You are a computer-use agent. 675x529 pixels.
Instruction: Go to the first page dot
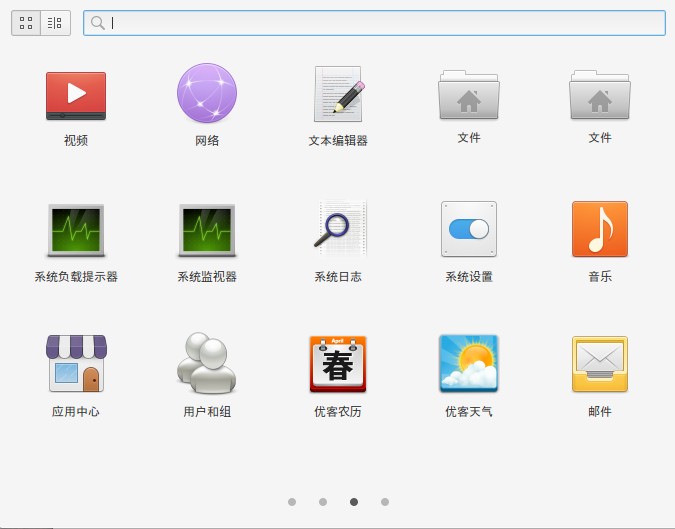[292, 502]
